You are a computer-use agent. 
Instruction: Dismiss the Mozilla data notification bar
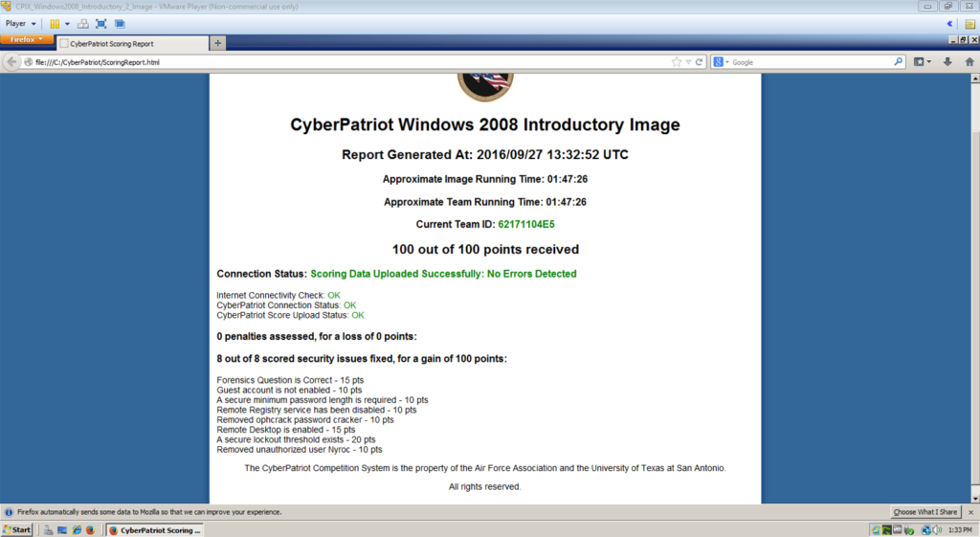[970, 512]
